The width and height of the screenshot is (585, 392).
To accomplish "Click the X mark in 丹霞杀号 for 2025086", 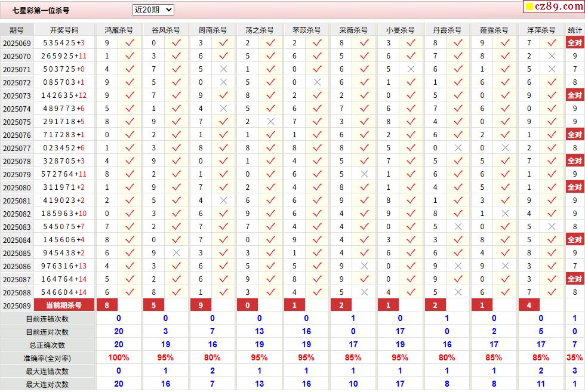I will pyautogui.click(x=458, y=266).
